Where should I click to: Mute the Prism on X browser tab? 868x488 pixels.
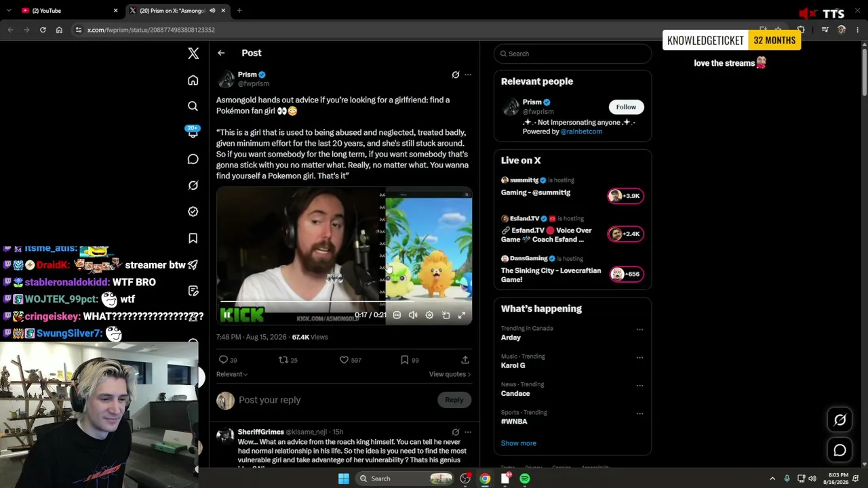click(x=212, y=10)
